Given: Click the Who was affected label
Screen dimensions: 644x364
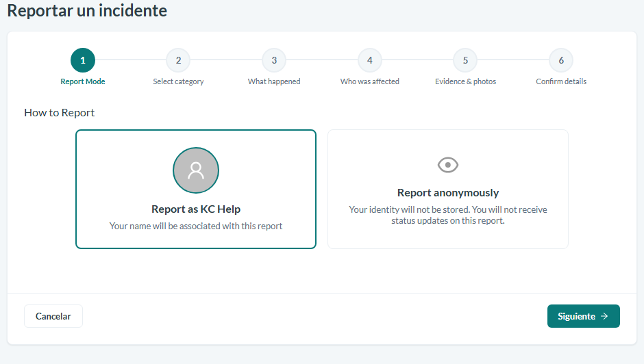Looking at the screenshot, I should pos(370,81).
